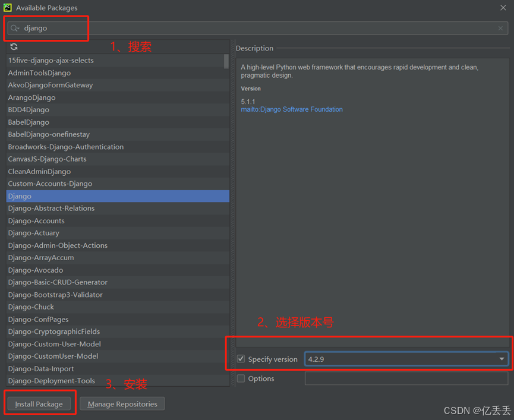Click the PyCharm logo in the title bar
Screen dimensions: 514x420
(7, 8)
